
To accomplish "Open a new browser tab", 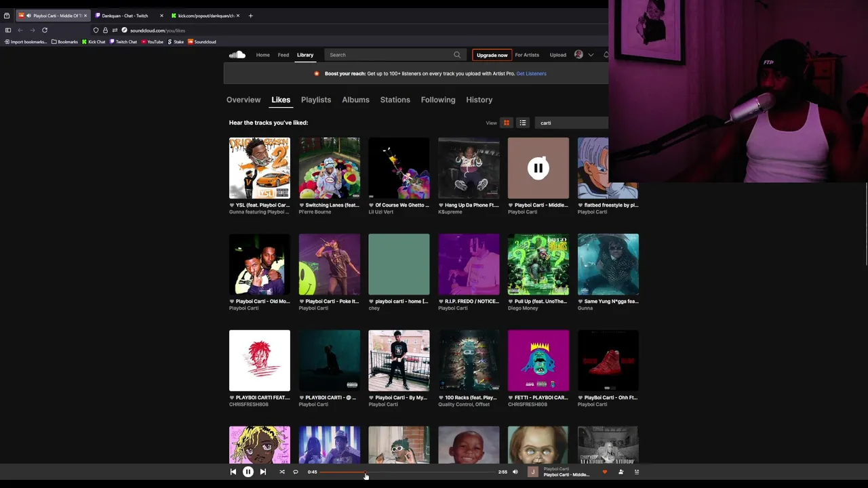I will pyautogui.click(x=250, y=16).
